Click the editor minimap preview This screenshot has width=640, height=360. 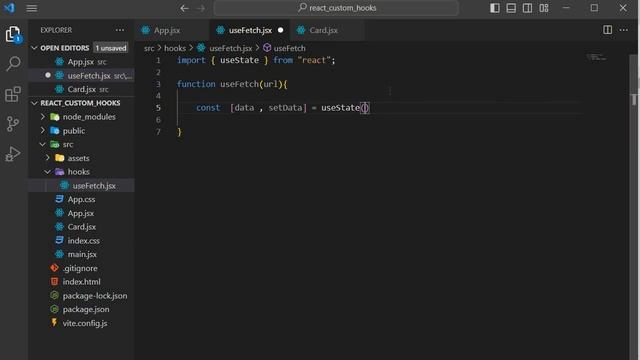[x=596, y=57]
